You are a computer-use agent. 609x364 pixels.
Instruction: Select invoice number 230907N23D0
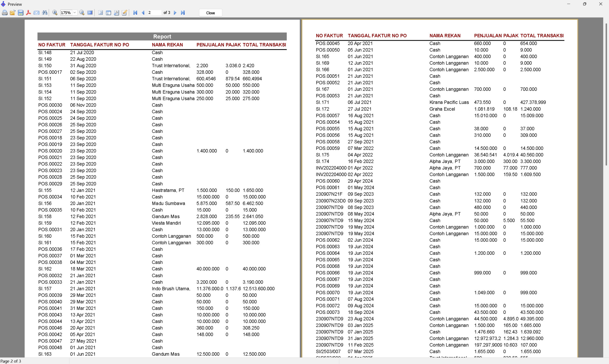[331, 201]
